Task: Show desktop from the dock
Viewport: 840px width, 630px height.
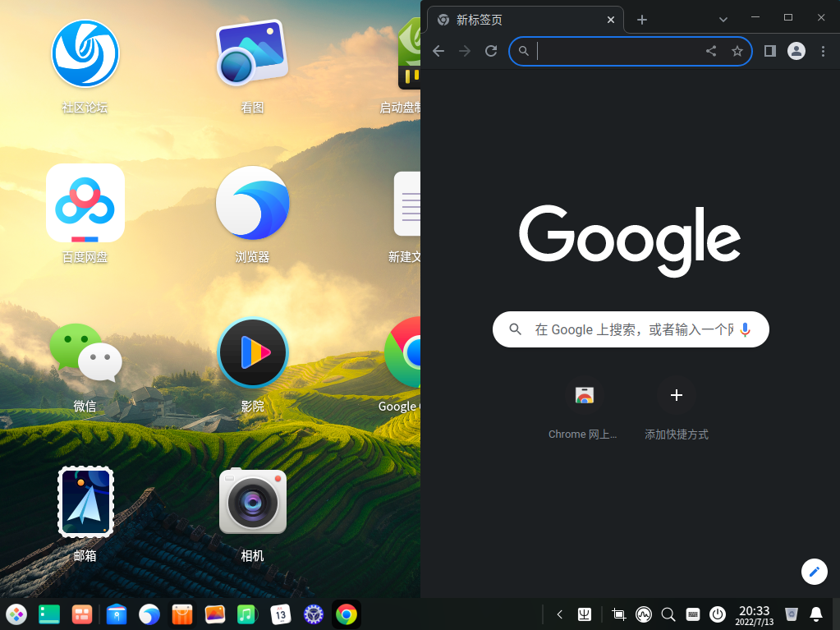Action: [x=48, y=614]
